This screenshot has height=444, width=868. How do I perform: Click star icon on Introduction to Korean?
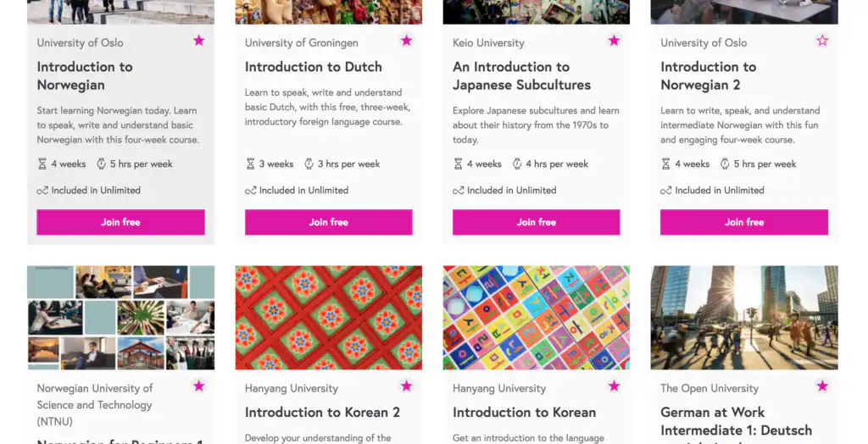(x=614, y=386)
